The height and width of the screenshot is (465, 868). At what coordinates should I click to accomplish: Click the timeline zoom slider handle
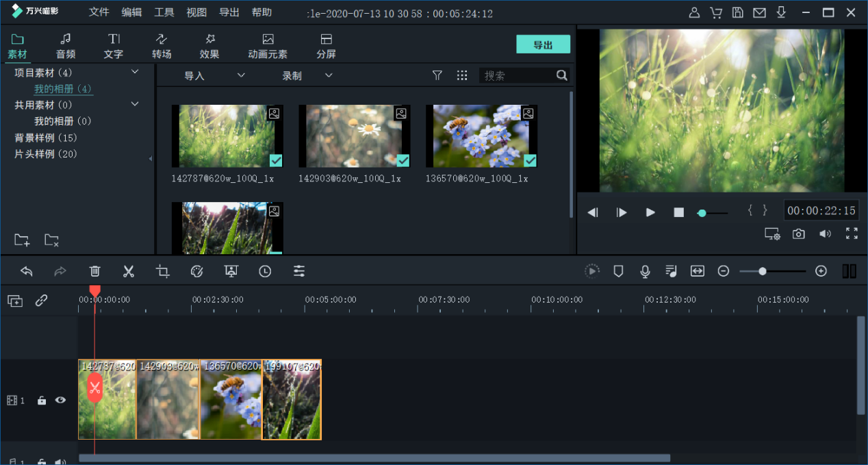point(763,271)
